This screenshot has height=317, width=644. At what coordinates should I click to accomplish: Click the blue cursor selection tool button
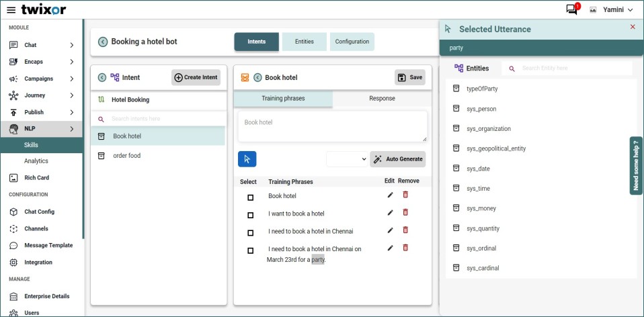(x=247, y=159)
